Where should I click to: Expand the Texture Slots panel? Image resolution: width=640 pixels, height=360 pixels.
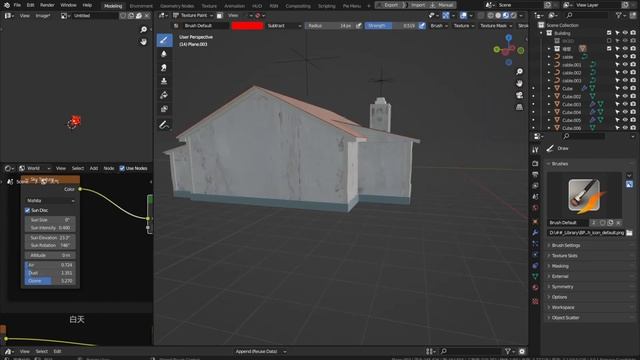tap(564, 256)
